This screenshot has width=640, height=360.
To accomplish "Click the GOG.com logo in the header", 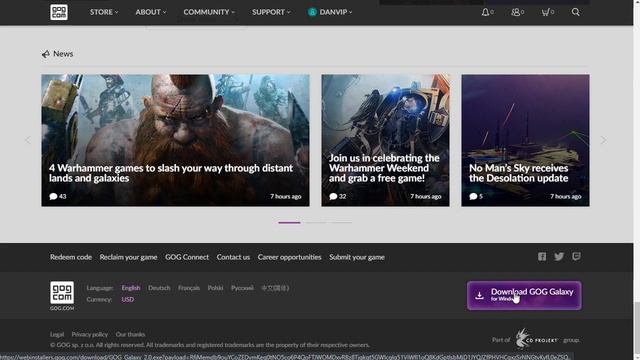I will (59, 12).
